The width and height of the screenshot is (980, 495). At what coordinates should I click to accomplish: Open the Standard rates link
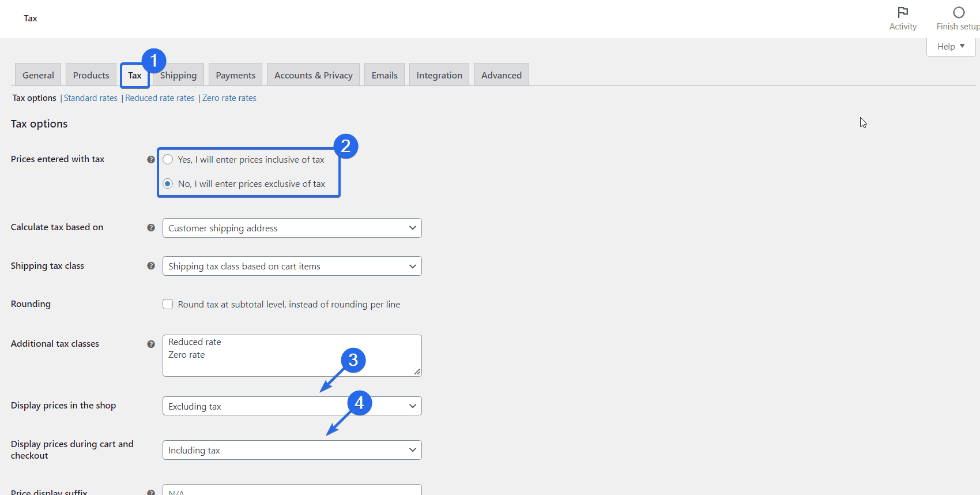(x=91, y=98)
